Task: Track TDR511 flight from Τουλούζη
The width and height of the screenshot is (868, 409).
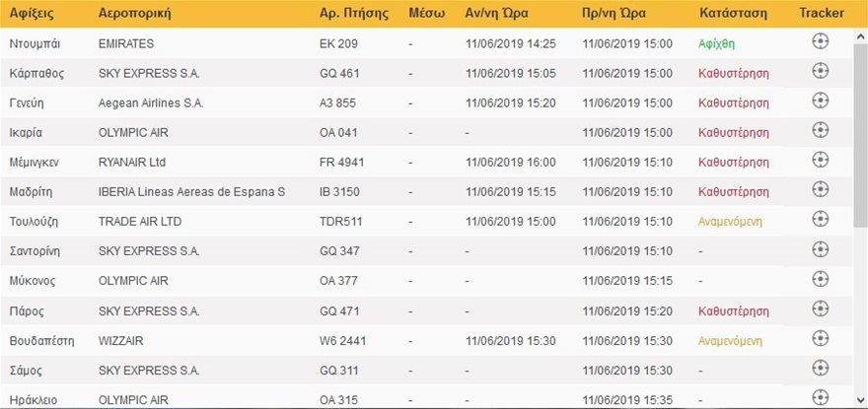Action: tap(821, 219)
